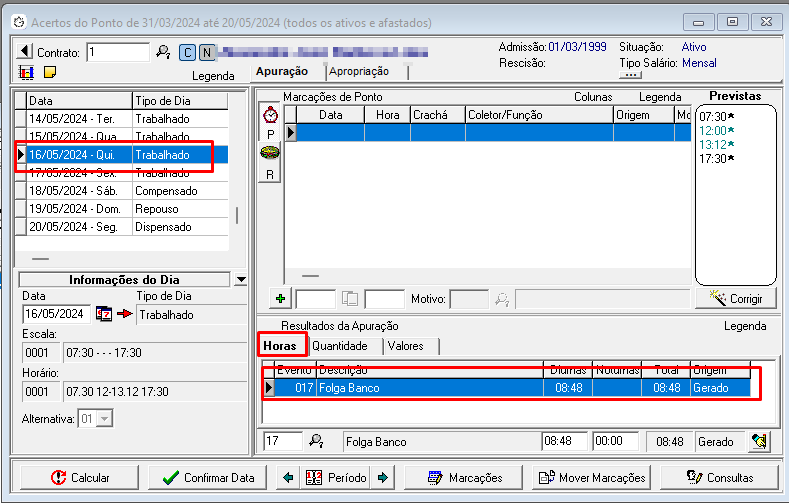Image resolution: width=789 pixels, height=503 pixels.
Task: Open the Alternativa dropdown
Action: (x=104, y=418)
